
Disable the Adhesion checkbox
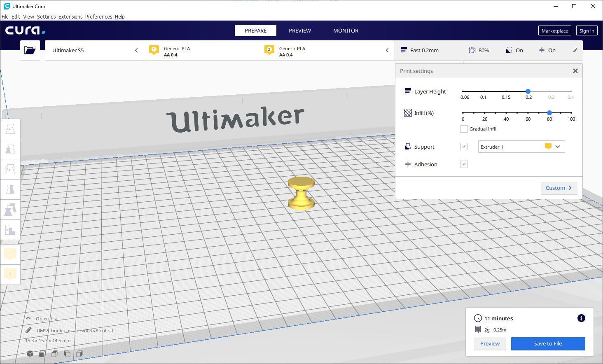coord(464,164)
